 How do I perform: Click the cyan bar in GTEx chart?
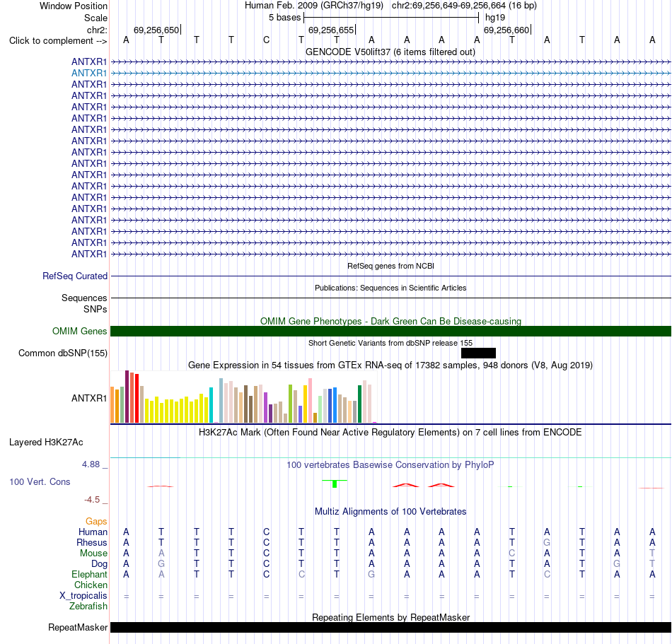211,405
